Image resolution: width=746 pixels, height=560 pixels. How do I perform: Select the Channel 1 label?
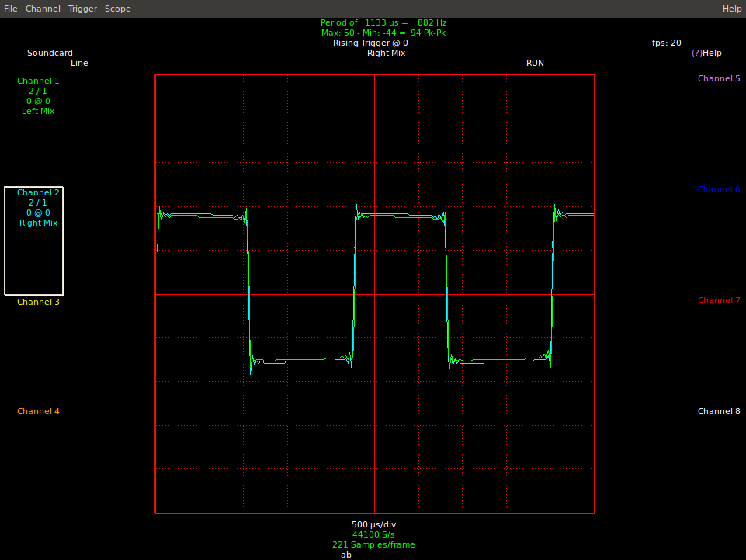coord(38,81)
